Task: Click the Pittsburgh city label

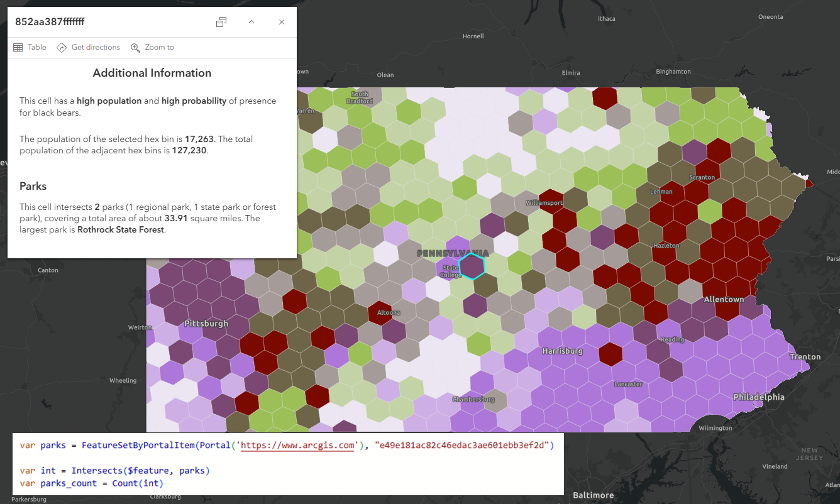Action: pyautogui.click(x=206, y=324)
